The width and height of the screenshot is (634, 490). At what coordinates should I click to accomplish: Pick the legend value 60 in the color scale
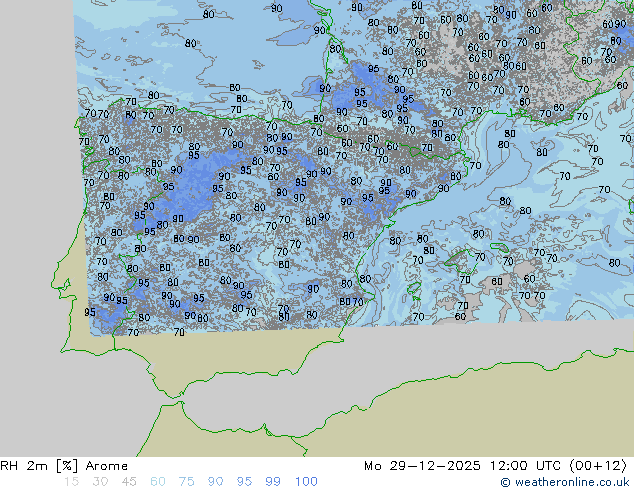pos(158,482)
